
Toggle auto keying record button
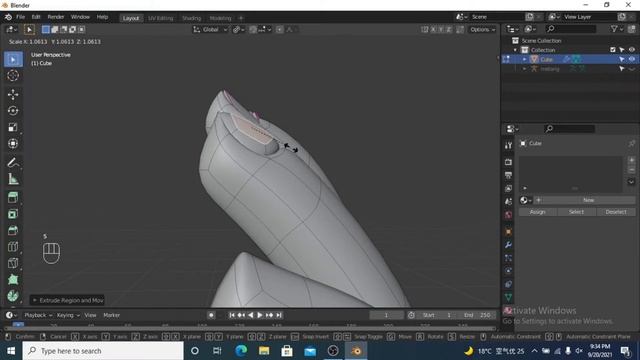[211, 315]
